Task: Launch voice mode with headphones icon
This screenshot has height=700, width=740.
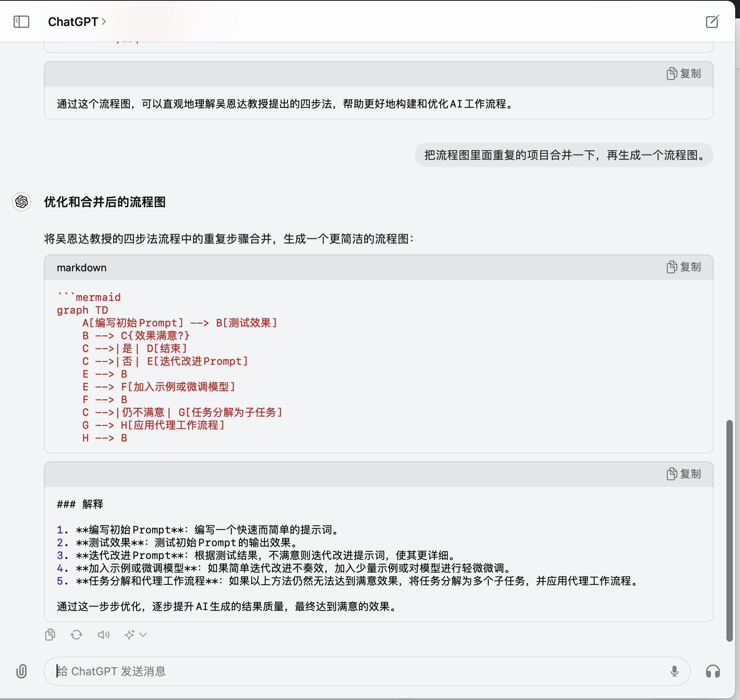Action: click(713, 671)
